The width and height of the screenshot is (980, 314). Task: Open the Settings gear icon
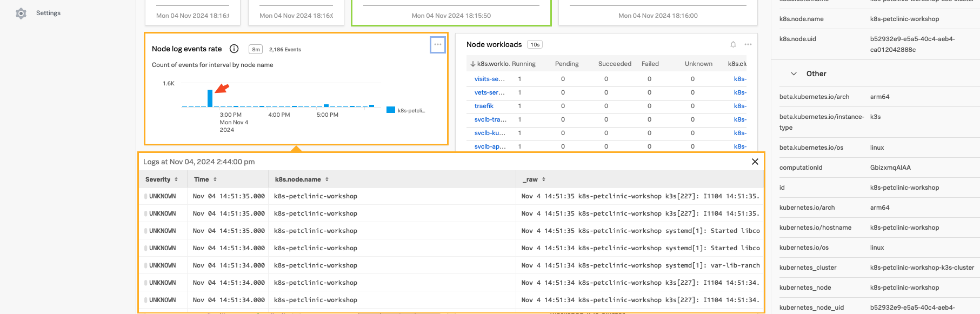point(21,14)
